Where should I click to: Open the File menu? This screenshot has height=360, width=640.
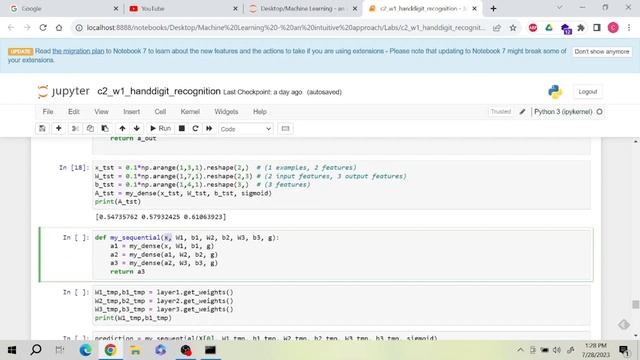[48, 111]
